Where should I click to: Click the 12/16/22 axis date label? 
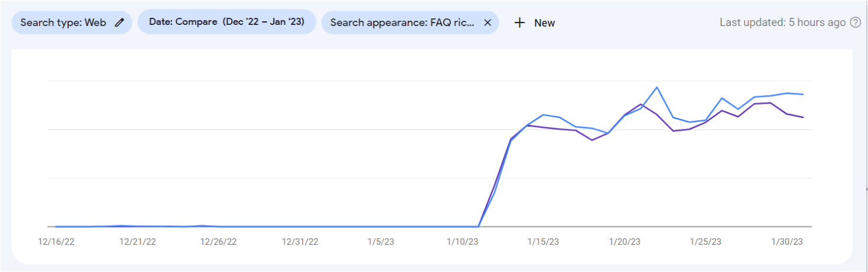[56, 242]
